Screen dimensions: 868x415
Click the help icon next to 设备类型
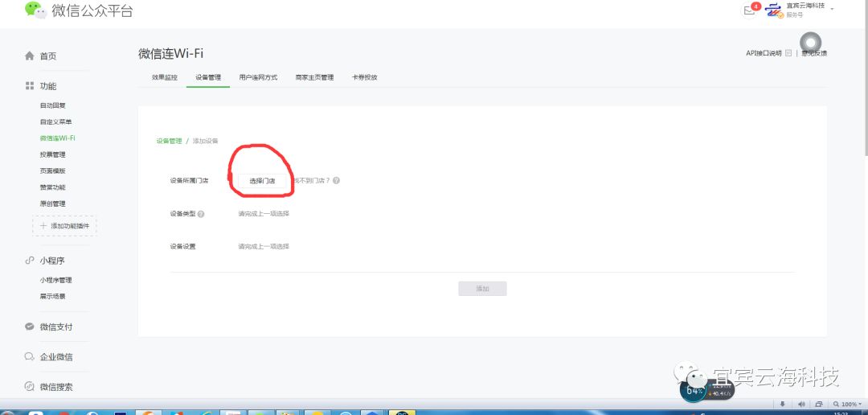click(x=201, y=214)
